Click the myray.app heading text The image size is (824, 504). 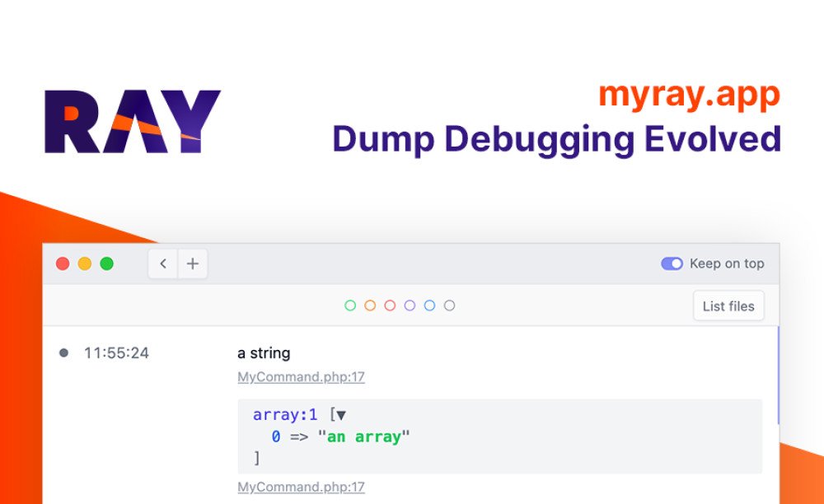pyautogui.click(x=689, y=95)
